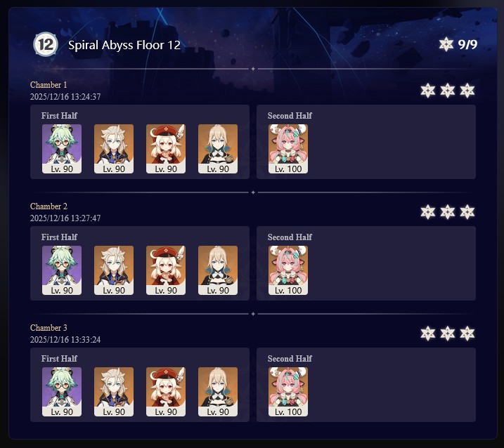Open Lv. 100 character in Chamber 1 Second Half
Image resolution: width=504 pixels, height=448 pixels.
coord(288,149)
